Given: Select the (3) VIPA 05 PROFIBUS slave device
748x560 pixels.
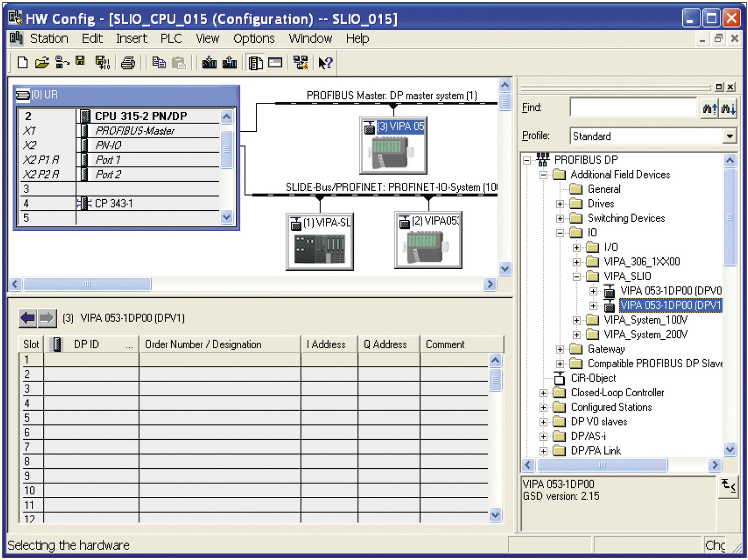Looking at the screenshot, I should (x=393, y=145).
